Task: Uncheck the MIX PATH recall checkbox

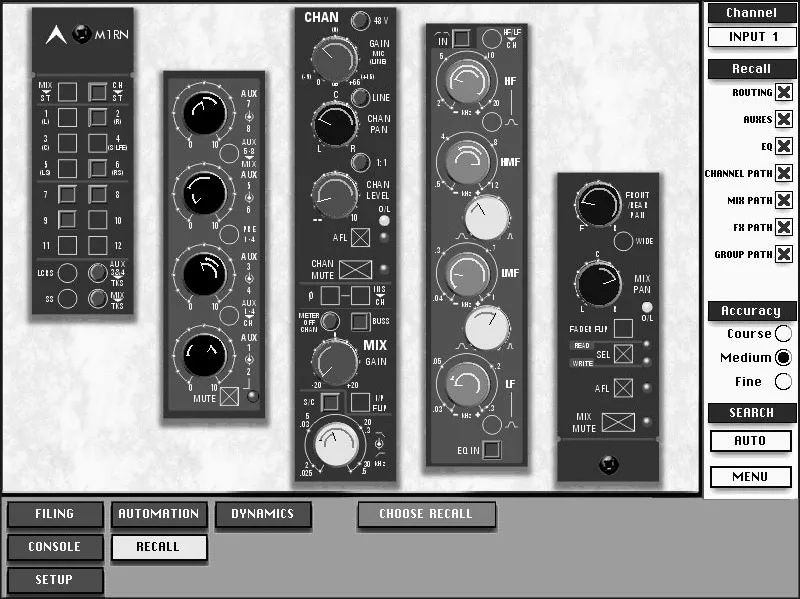Action: click(784, 200)
